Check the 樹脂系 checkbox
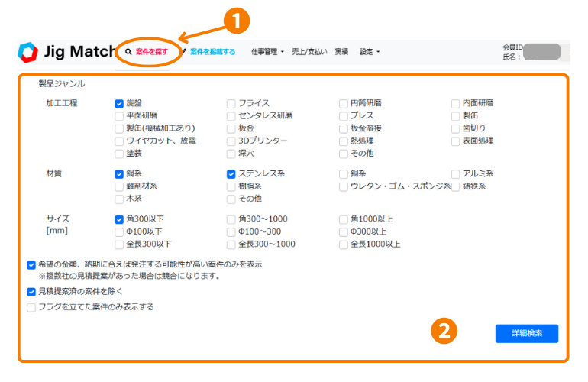This screenshot has height=382, width=588. [231, 186]
